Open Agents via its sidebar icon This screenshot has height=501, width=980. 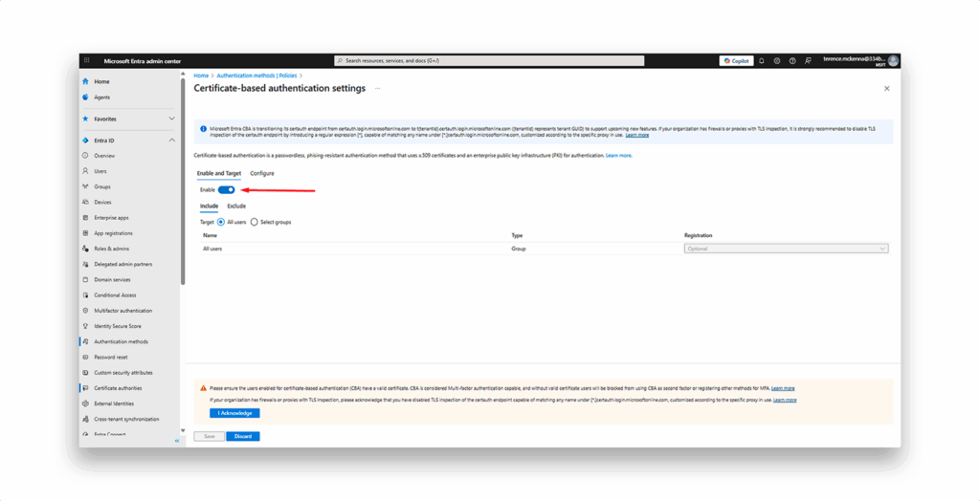pos(85,97)
